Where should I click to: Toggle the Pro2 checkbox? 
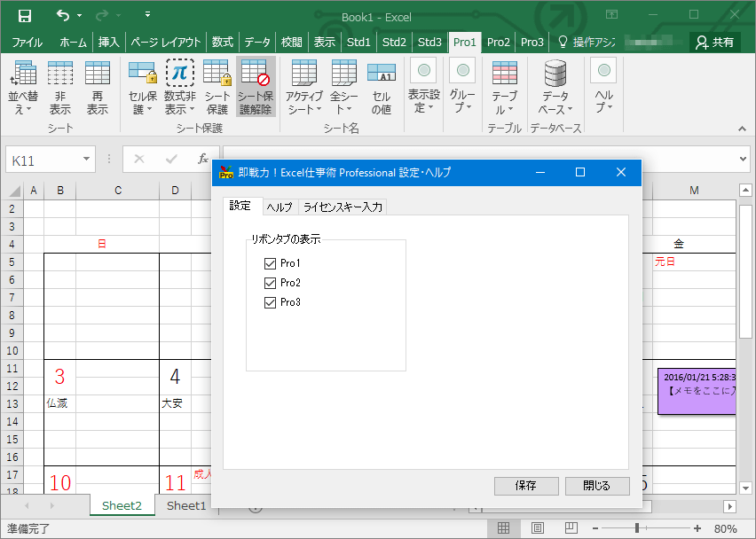[271, 283]
